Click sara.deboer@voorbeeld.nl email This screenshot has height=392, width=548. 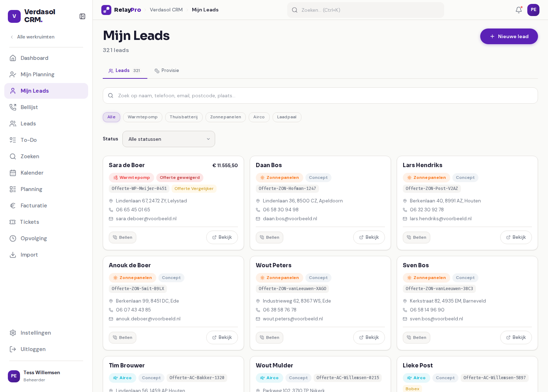click(146, 219)
